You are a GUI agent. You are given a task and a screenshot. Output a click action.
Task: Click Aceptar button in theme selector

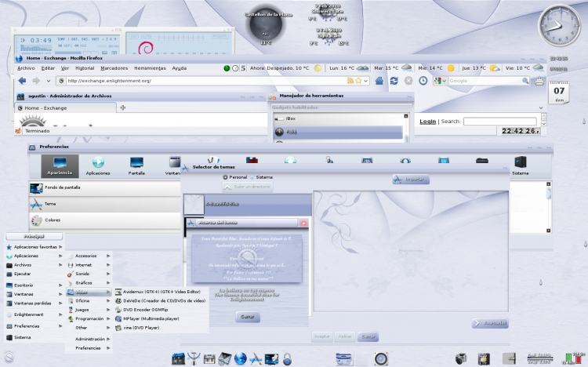point(321,336)
